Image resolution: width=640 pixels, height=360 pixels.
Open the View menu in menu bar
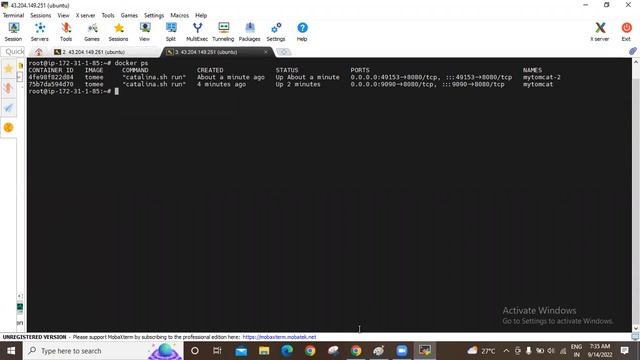pos(63,15)
